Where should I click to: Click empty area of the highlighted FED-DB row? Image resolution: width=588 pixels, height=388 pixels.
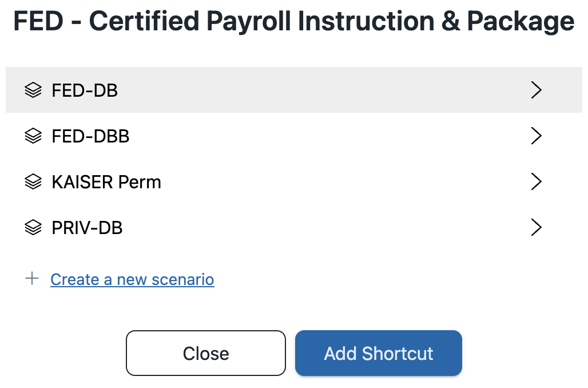(323, 90)
